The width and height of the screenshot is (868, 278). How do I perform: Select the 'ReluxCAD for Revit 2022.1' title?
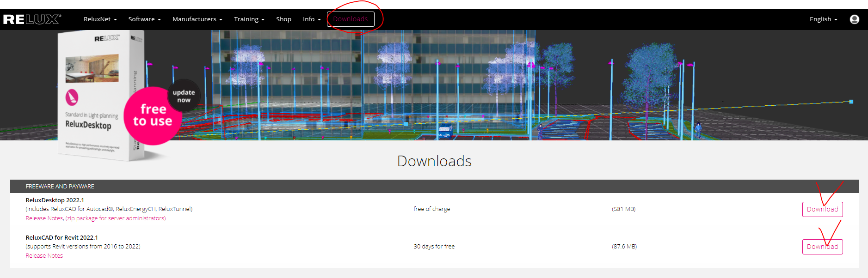point(62,238)
